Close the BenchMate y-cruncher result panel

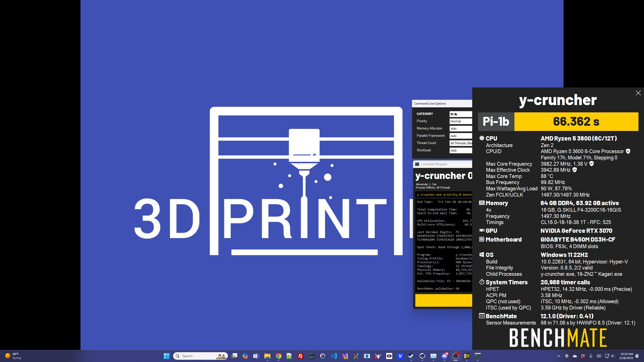coord(638,93)
